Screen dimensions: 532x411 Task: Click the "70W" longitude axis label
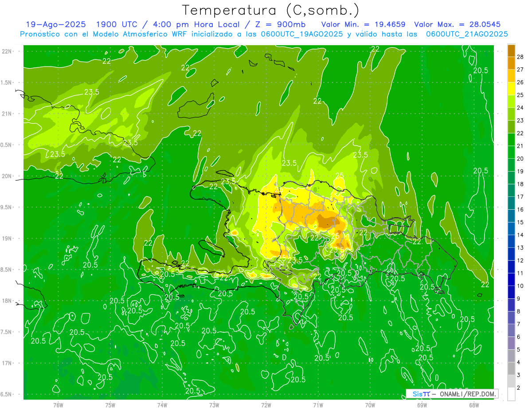pyautogui.click(x=370, y=405)
